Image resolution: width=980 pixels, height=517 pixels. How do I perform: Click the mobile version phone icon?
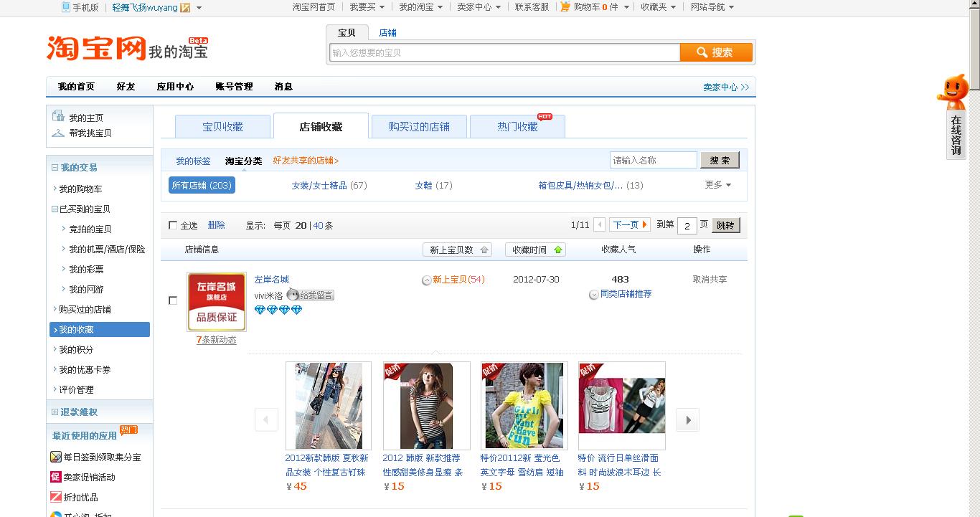click(66, 7)
